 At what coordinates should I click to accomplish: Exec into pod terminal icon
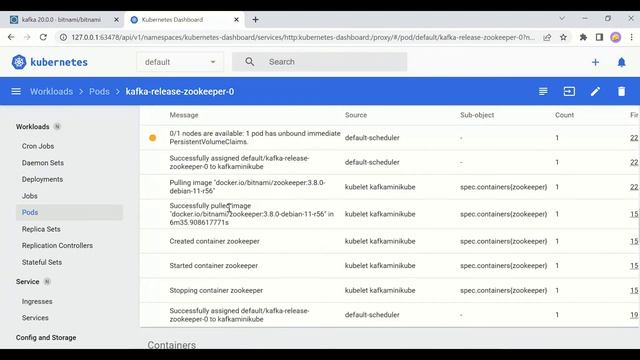point(569,91)
